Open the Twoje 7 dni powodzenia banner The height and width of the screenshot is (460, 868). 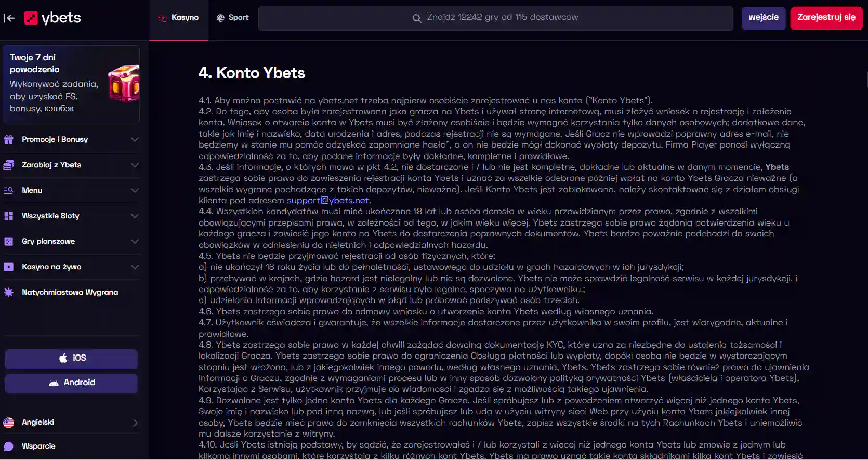71,84
